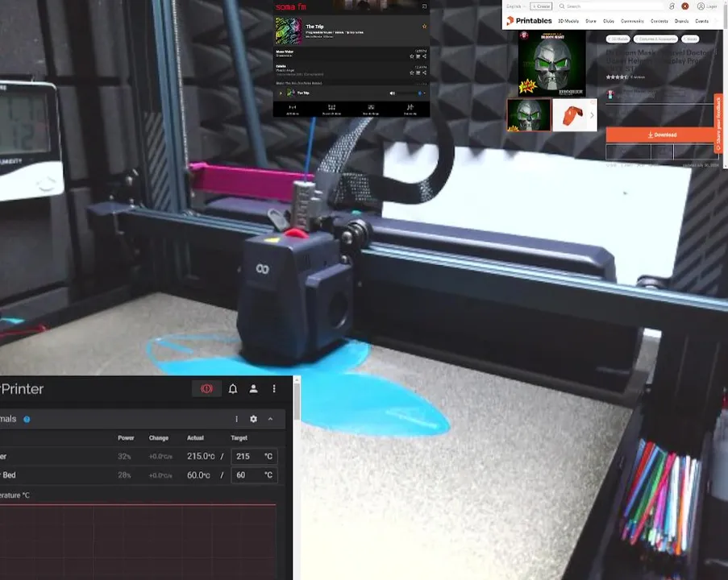Viewport: 728px width, 580px height.
Task: Click the Printables search field
Action: [x=610, y=6]
